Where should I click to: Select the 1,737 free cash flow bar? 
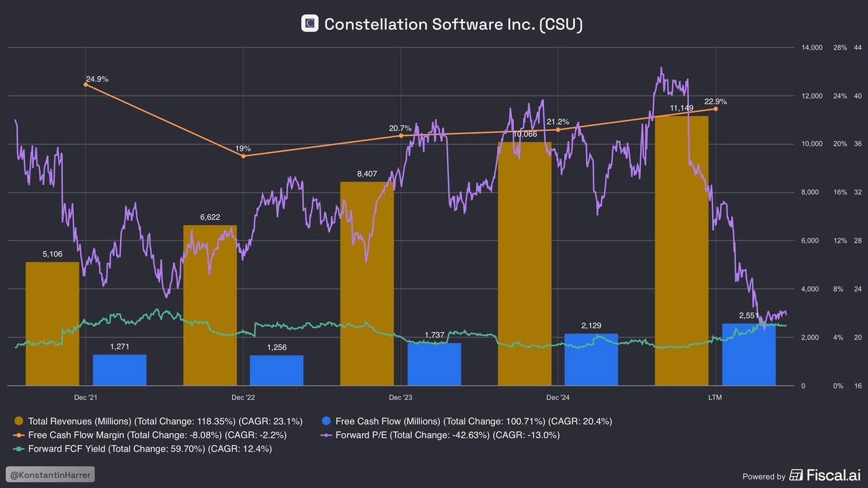(x=434, y=365)
